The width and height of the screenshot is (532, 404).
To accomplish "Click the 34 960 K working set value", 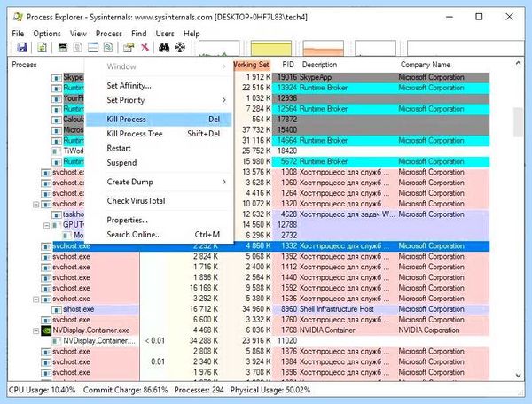I will 256,309.
